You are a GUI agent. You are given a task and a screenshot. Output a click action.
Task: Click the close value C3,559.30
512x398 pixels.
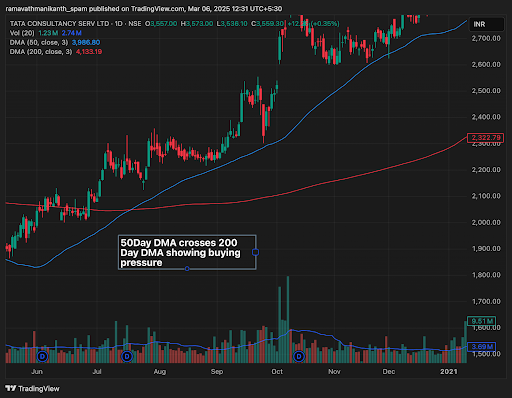[268, 24]
